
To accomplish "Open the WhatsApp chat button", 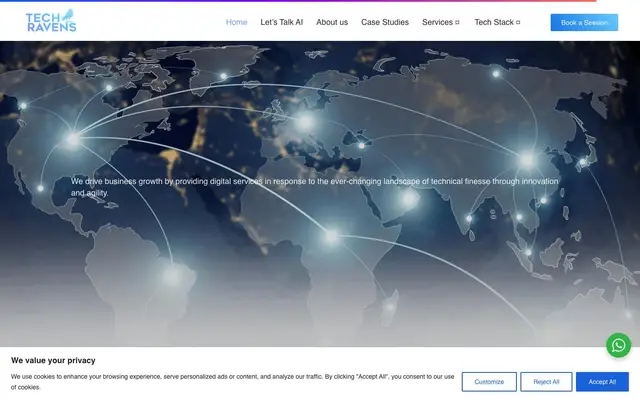I will tap(618, 345).
